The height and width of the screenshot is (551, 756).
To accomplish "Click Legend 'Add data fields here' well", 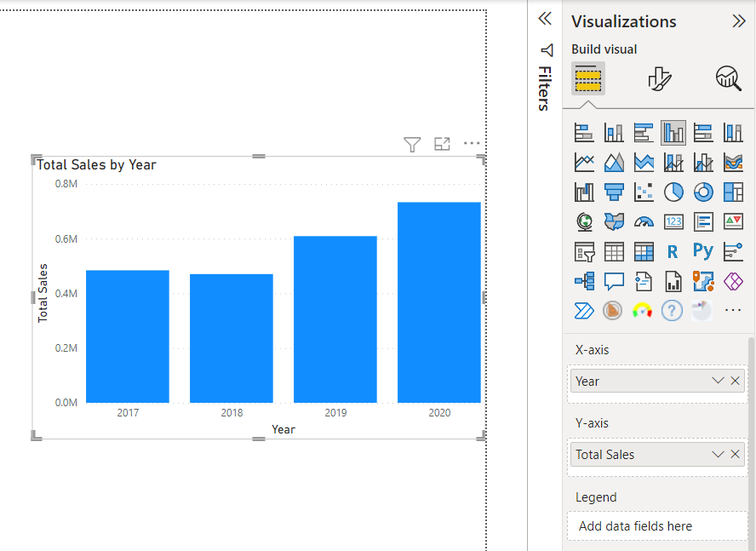I will click(657, 526).
